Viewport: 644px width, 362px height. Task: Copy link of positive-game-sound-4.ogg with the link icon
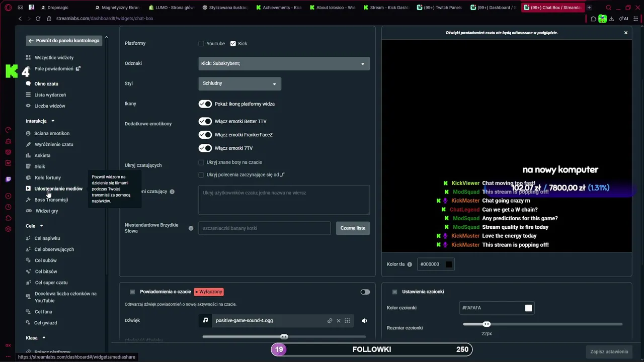pyautogui.click(x=330, y=321)
